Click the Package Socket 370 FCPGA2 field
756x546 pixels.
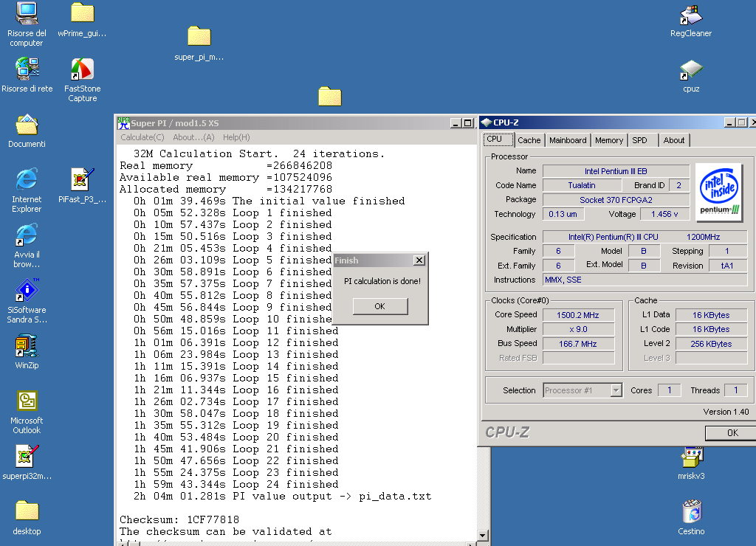616,199
